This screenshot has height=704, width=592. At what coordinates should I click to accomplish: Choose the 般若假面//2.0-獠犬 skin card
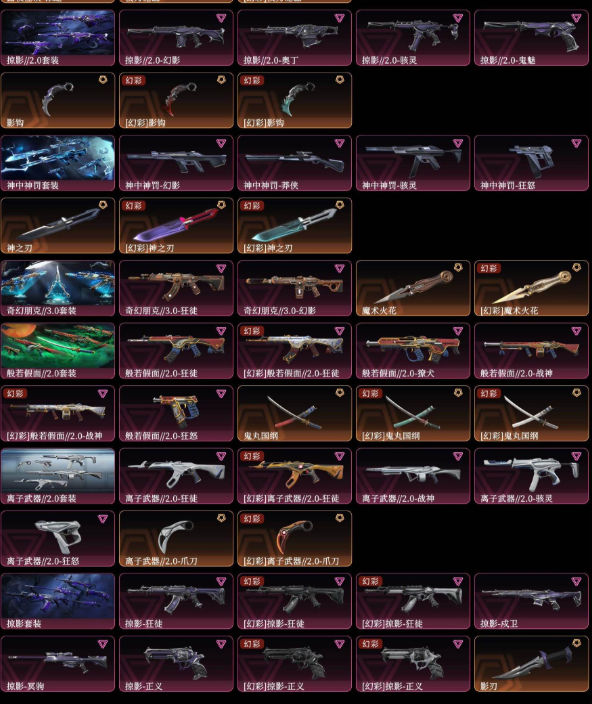click(413, 351)
